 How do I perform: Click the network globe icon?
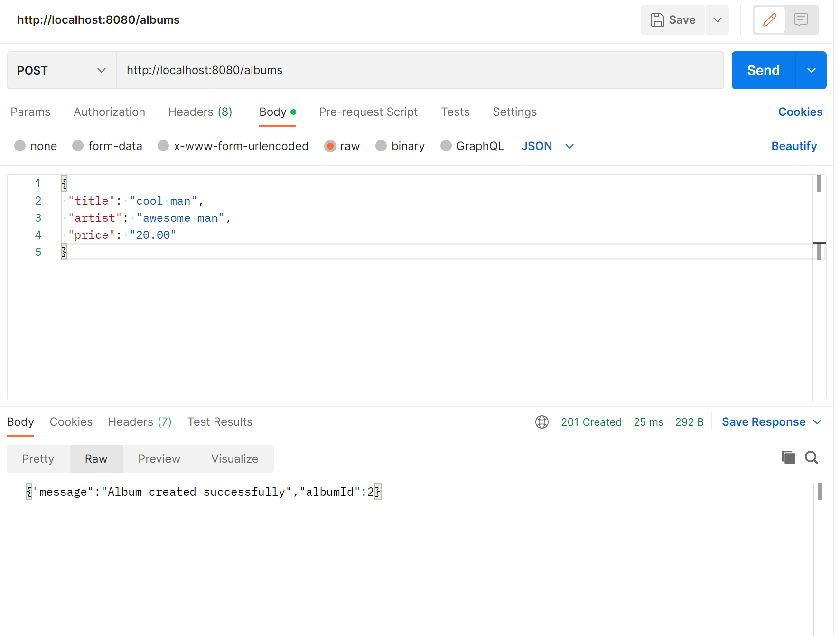coord(542,422)
